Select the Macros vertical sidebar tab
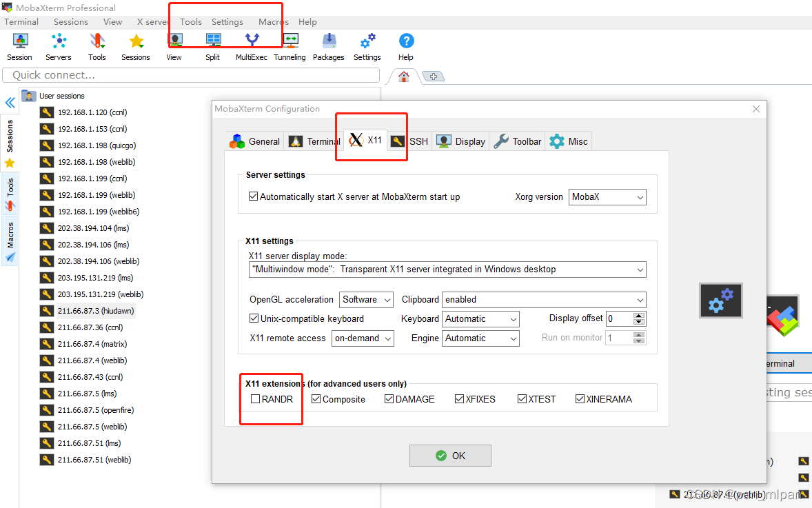 click(10, 241)
